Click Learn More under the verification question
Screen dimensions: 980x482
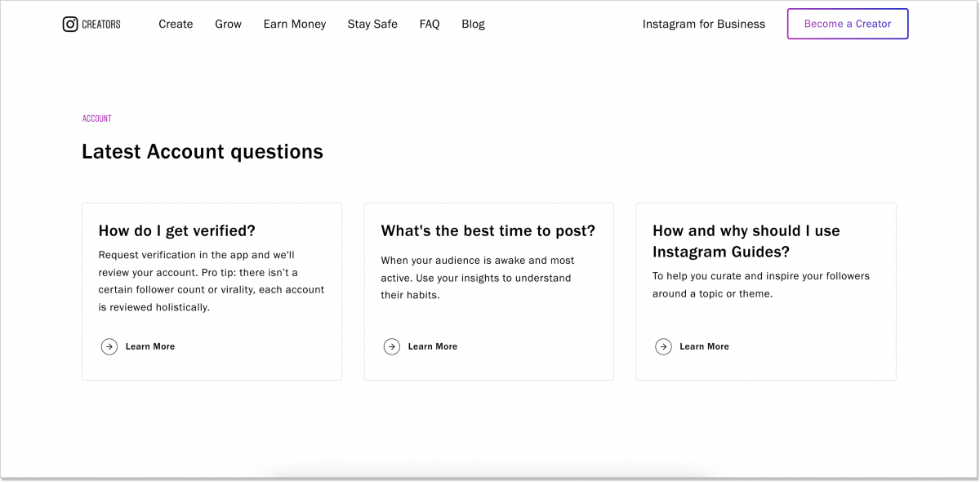[150, 346]
